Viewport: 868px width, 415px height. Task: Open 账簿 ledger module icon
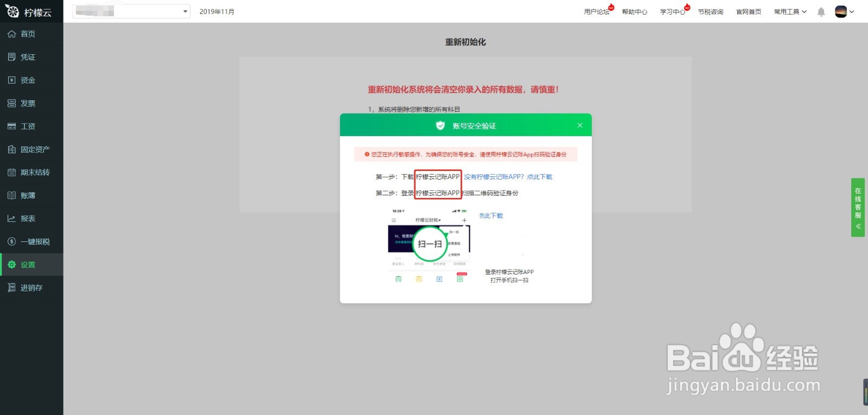[11, 195]
